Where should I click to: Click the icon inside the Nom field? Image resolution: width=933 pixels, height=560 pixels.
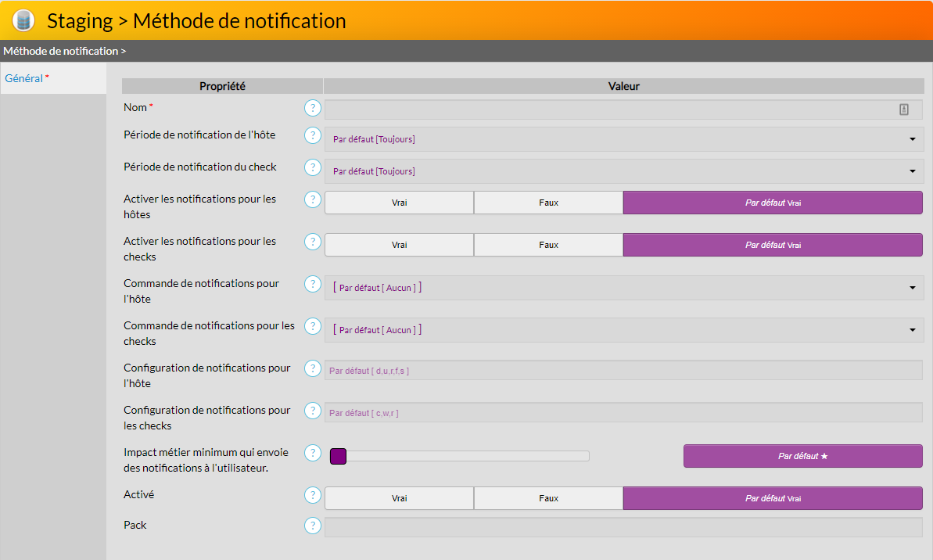click(903, 109)
